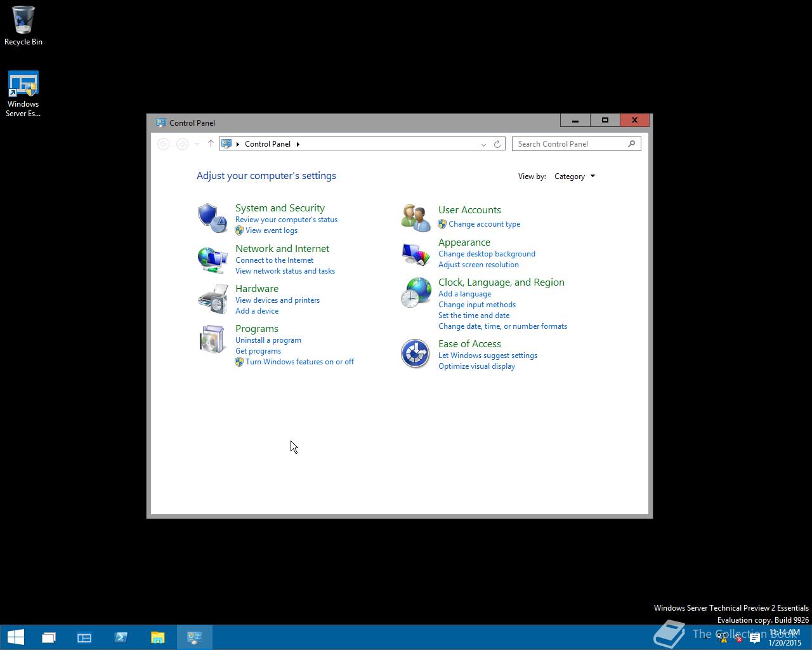Open the Start menu
Viewport: 812px width, 650px height.
point(15,637)
